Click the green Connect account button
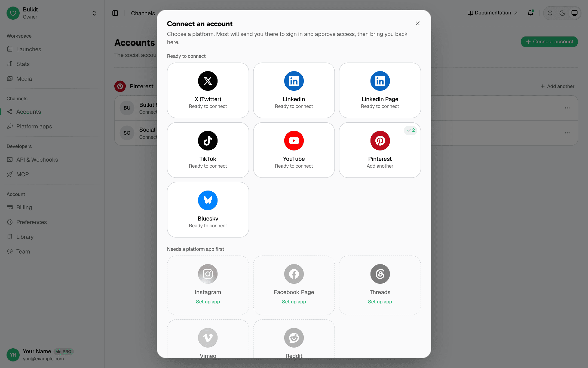Viewport: 588px width, 368px height. coord(549,42)
